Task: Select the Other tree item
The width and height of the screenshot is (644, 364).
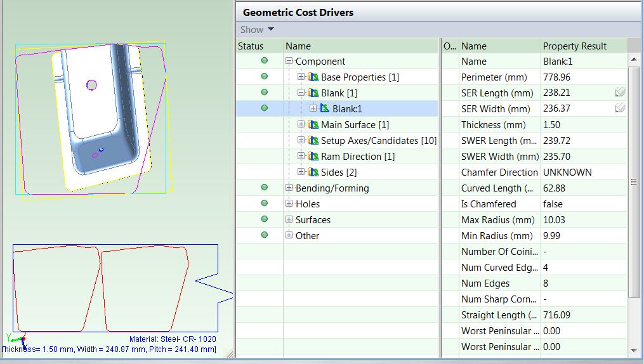Action: click(307, 236)
